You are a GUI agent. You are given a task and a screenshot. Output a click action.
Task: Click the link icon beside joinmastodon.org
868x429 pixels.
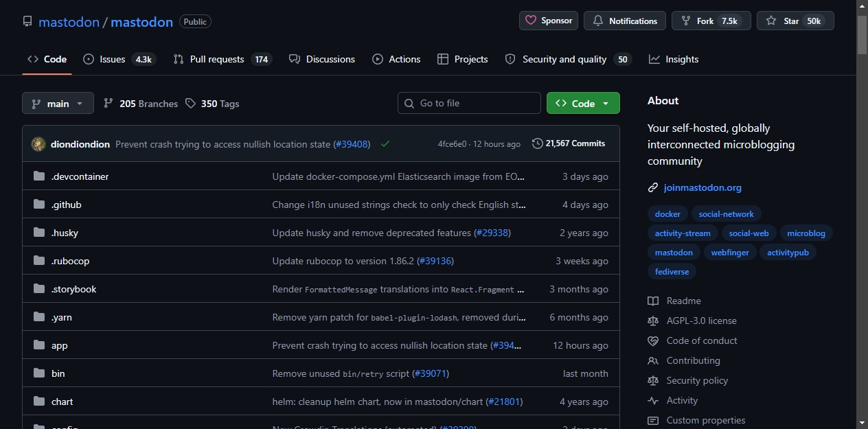(x=653, y=187)
